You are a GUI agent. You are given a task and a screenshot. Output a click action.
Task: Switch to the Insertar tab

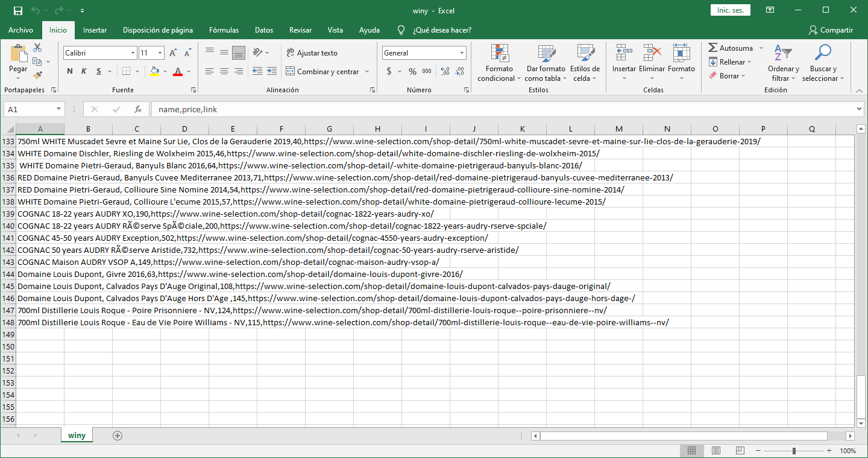click(95, 30)
